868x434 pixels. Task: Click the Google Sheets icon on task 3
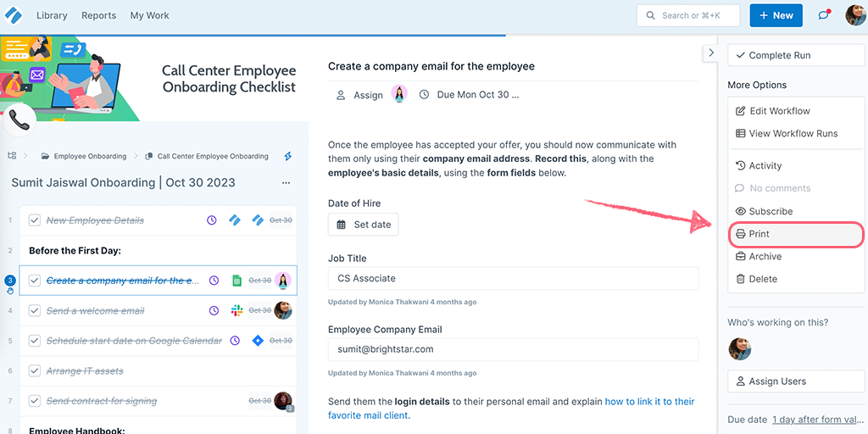236,281
